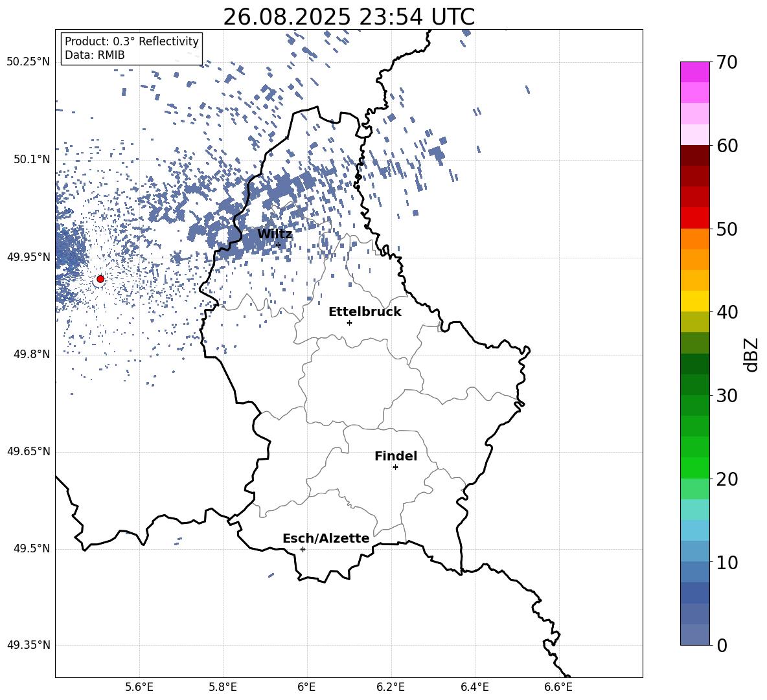Click the bright red 50 dBZ color band
Screen dimensions: 767x700
(695, 218)
